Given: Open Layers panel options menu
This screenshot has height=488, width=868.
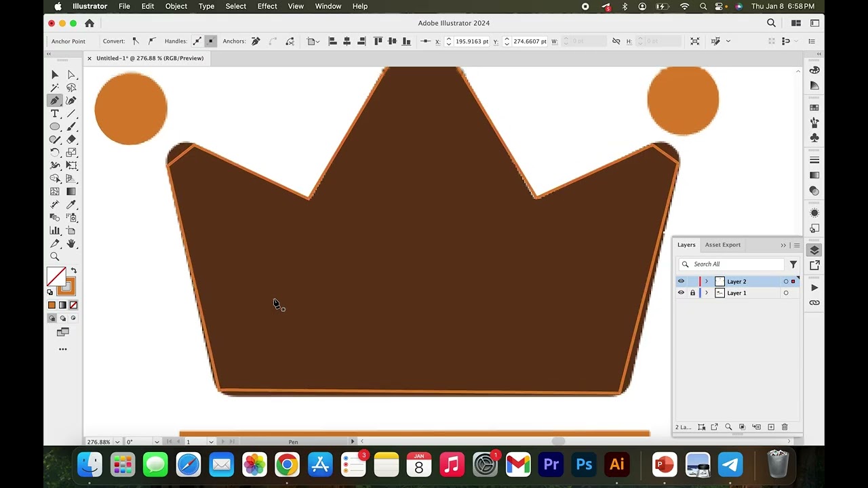Looking at the screenshot, I should click(797, 245).
